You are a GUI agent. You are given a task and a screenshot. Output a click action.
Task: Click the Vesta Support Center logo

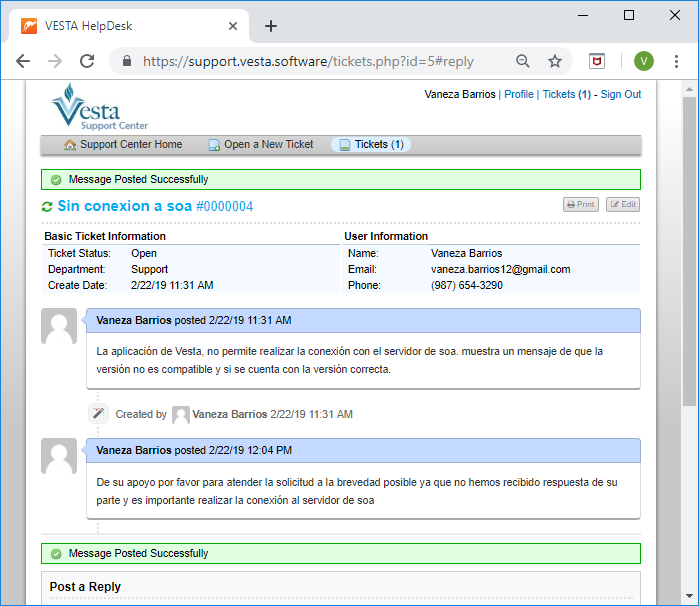point(100,108)
